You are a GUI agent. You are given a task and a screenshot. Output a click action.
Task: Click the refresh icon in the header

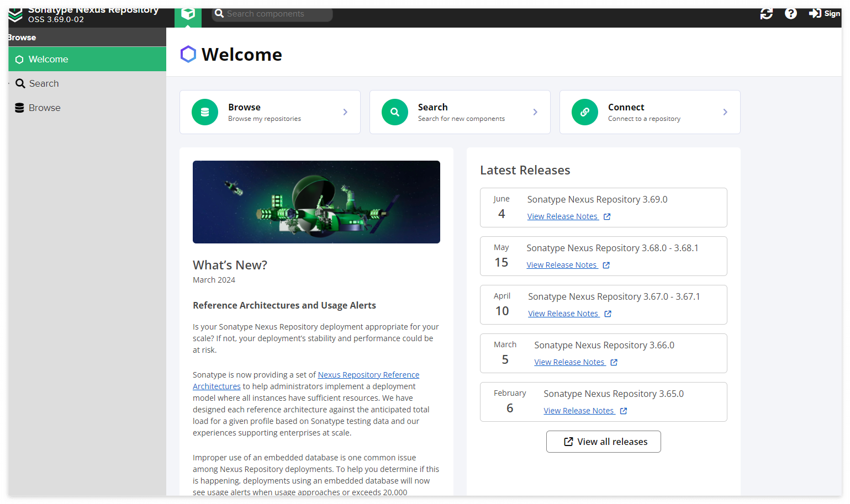pos(767,14)
